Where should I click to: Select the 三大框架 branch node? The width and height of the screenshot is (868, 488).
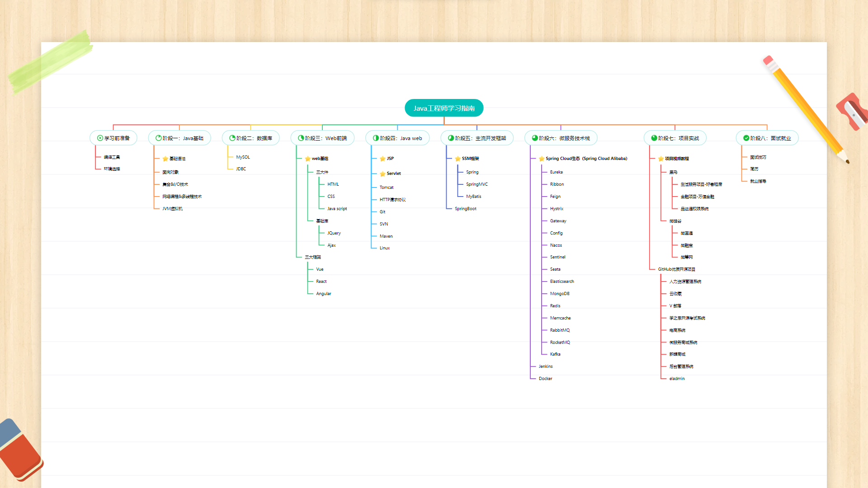point(312,257)
